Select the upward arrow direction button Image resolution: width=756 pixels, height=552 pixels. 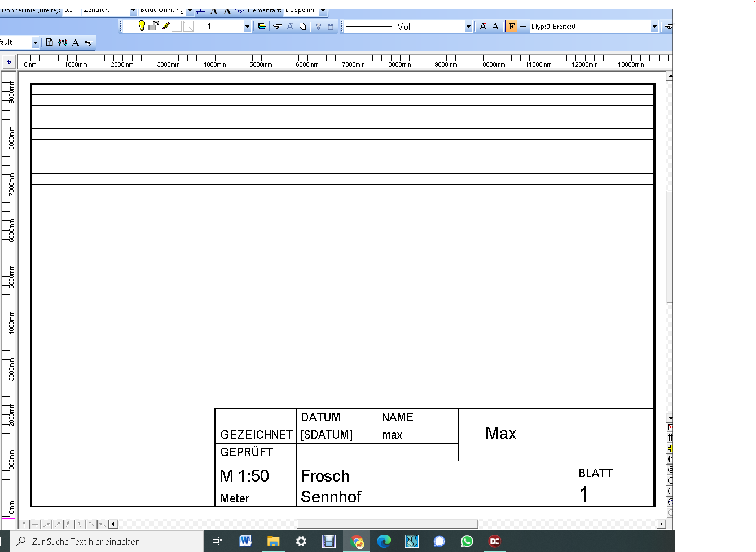[24, 524]
